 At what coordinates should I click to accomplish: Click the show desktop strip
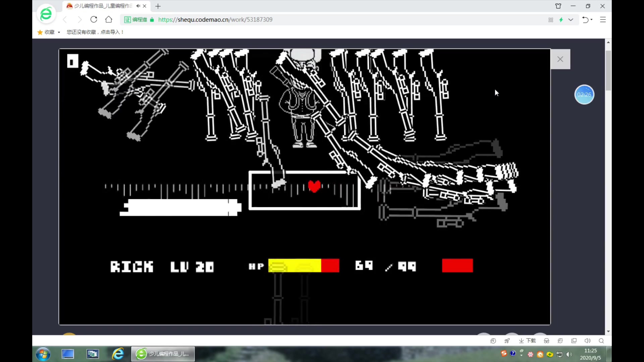tap(609, 354)
